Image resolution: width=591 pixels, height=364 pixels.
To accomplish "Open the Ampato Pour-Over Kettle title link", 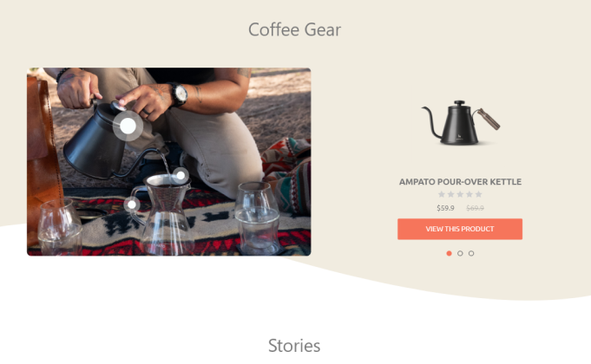I will 460,182.
